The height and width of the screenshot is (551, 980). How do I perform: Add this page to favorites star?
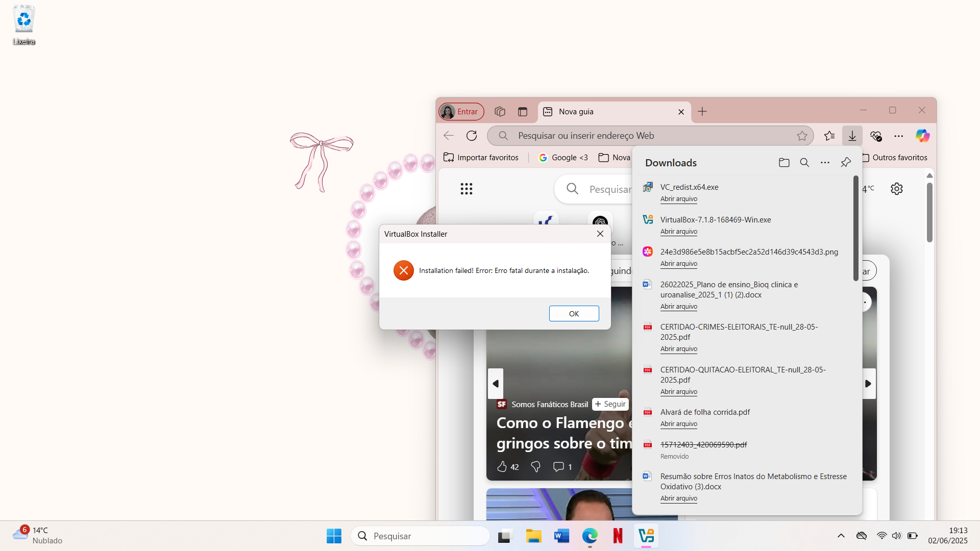(802, 136)
